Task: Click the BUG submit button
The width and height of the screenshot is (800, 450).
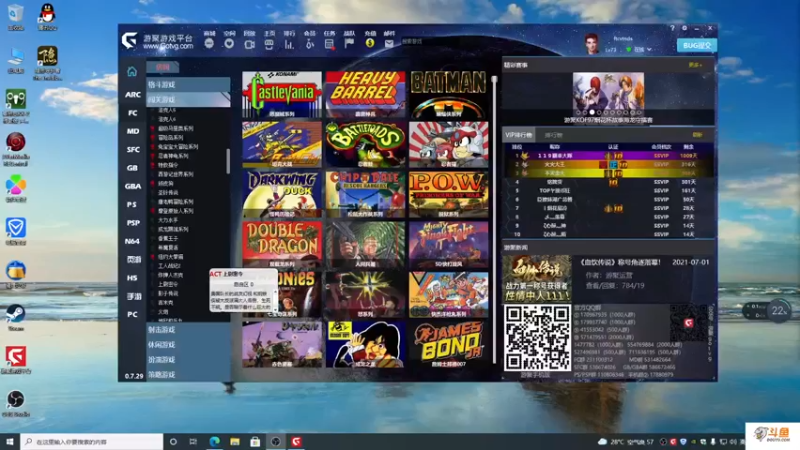Action: [696, 45]
